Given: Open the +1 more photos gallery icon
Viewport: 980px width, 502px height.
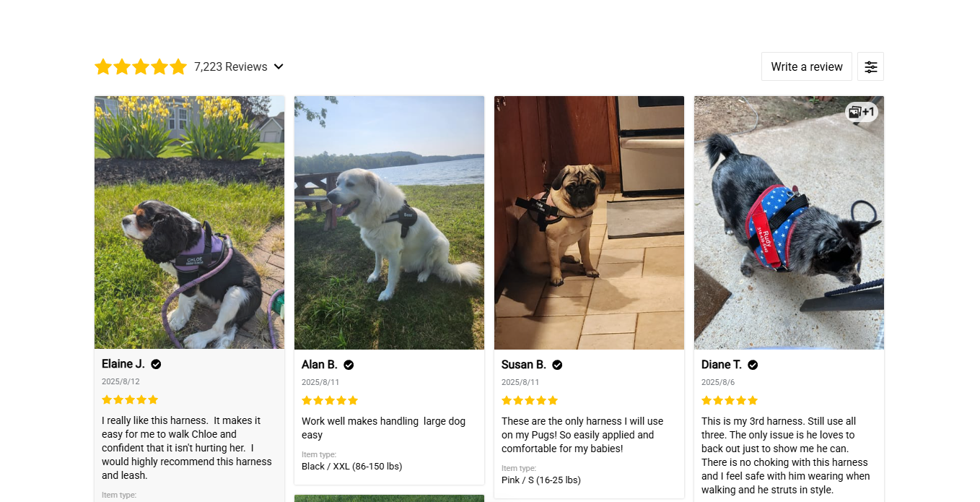Looking at the screenshot, I should [x=861, y=112].
